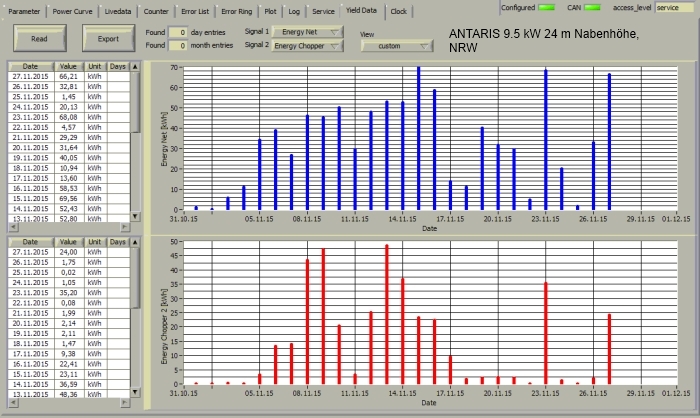Click the lower table Date column header
This screenshot has height=418, width=700.
31,242
